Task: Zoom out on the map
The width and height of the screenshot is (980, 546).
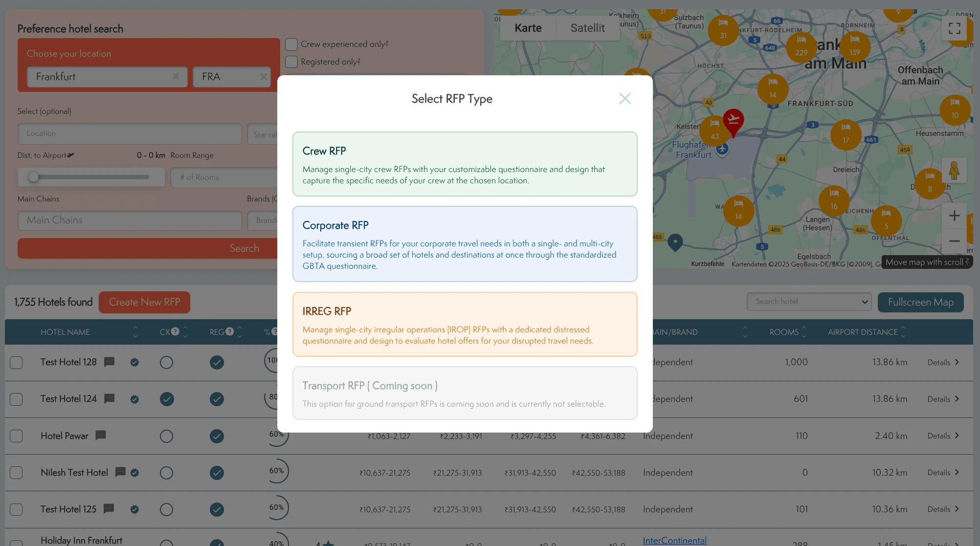Action: [x=954, y=241]
